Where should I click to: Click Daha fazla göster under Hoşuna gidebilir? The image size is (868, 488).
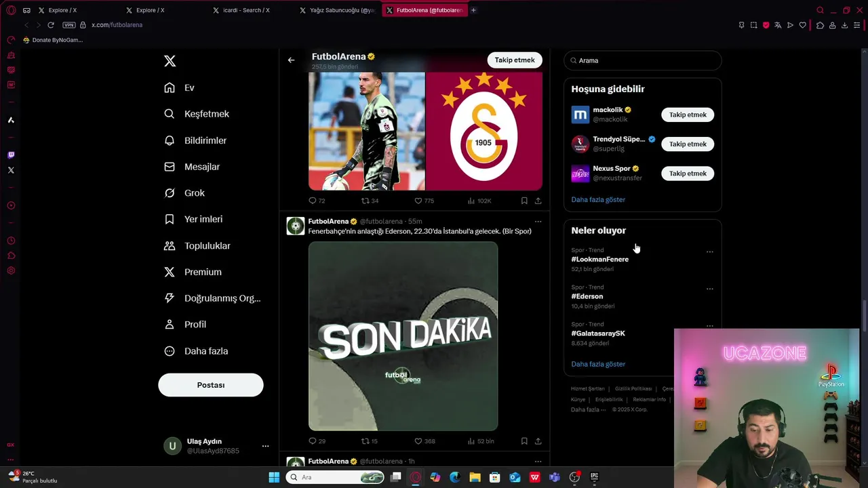click(598, 200)
